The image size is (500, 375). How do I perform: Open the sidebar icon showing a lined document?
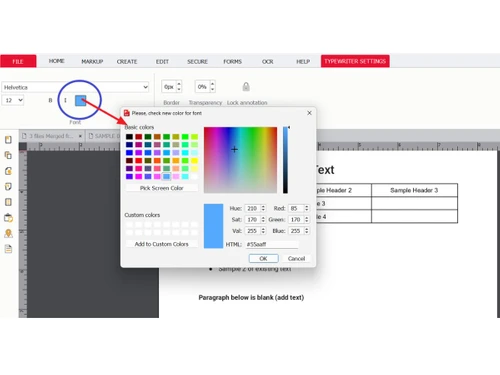click(x=8, y=249)
